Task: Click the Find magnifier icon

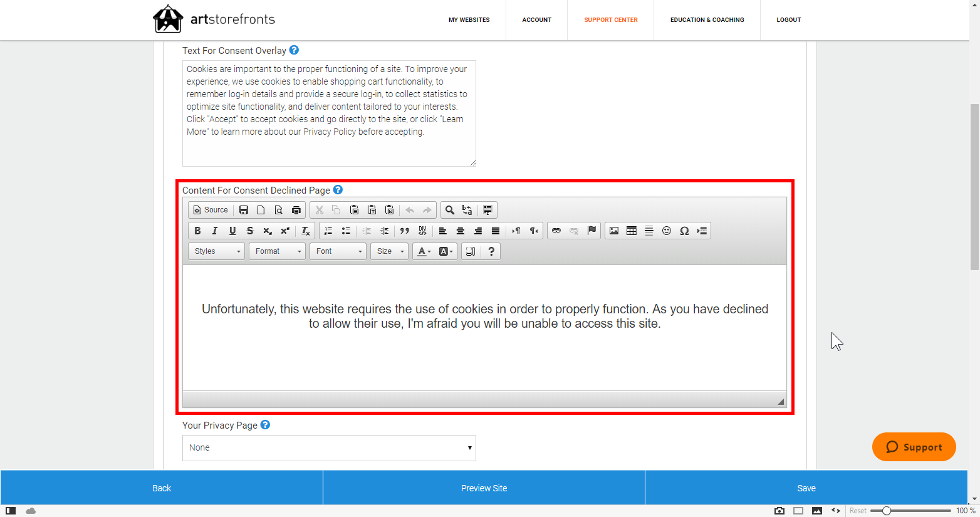Action: (x=449, y=210)
